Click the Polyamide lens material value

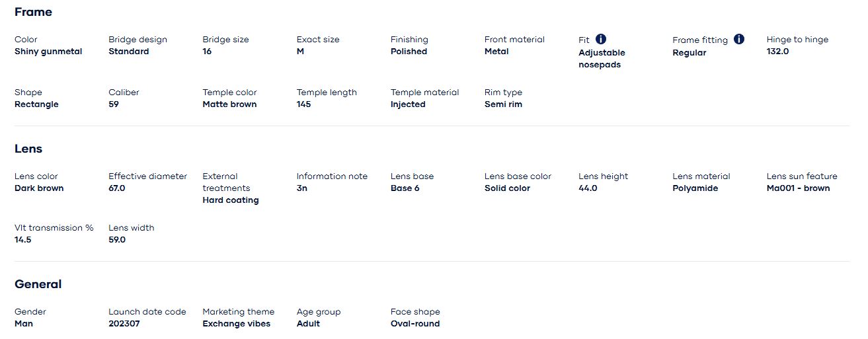coord(695,188)
